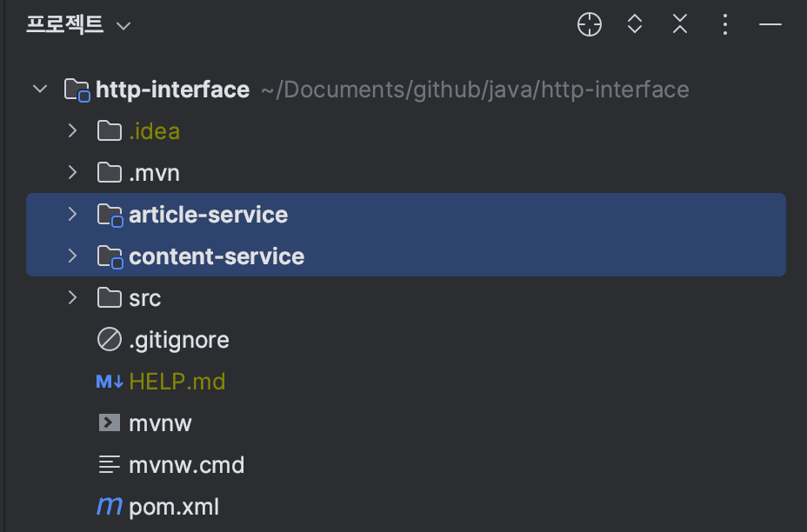Click the Collapse All icon in header
The height and width of the screenshot is (532, 807).
[680, 25]
